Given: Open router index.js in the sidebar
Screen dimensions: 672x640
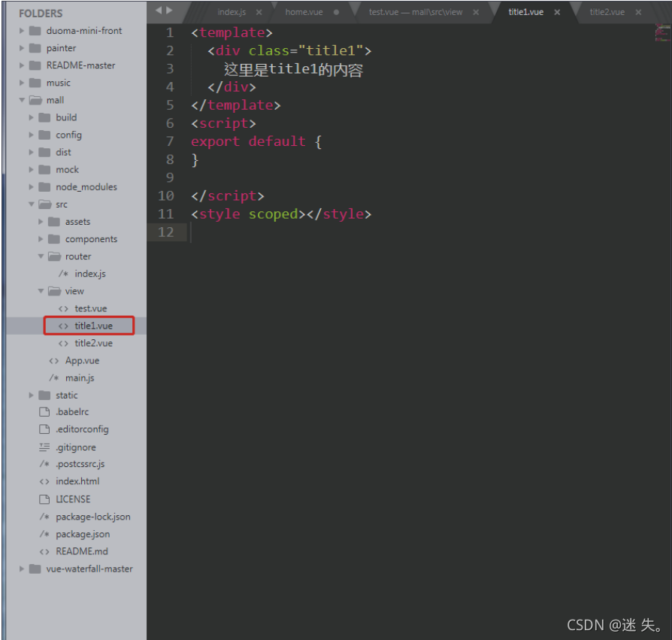Looking at the screenshot, I should pyautogui.click(x=90, y=274).
